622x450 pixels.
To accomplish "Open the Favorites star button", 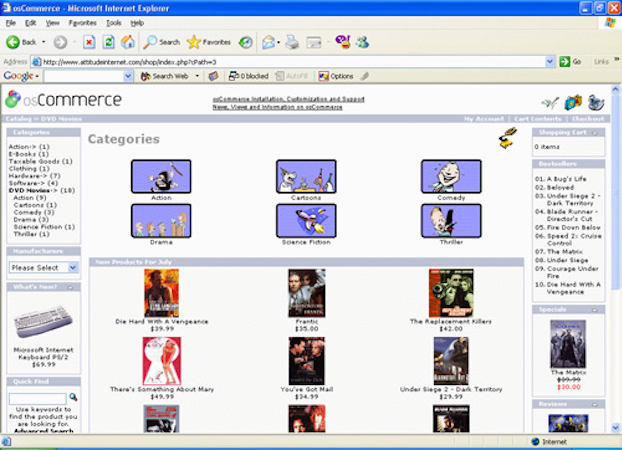I will pos(209,42).
